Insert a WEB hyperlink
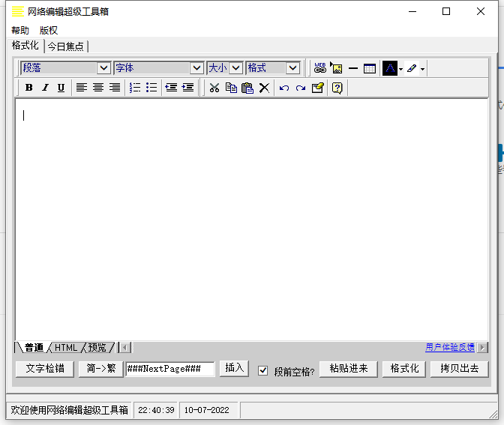 point(320,68)
